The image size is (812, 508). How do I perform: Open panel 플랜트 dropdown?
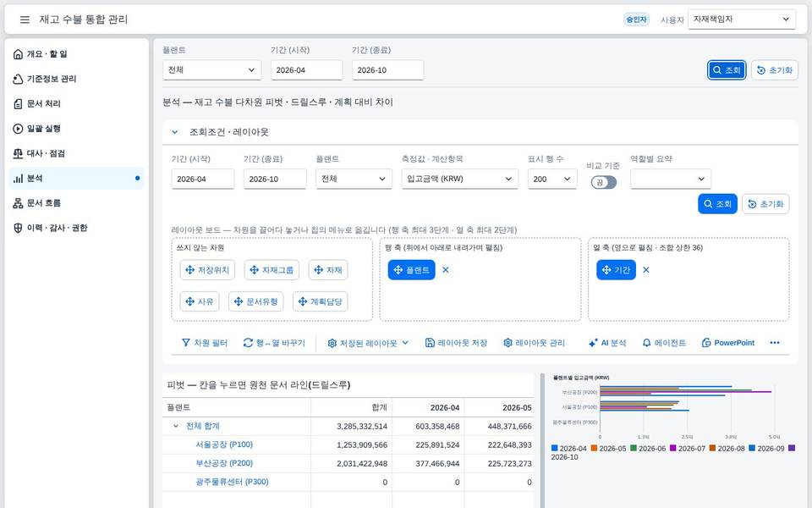click(x=354, y=179)
